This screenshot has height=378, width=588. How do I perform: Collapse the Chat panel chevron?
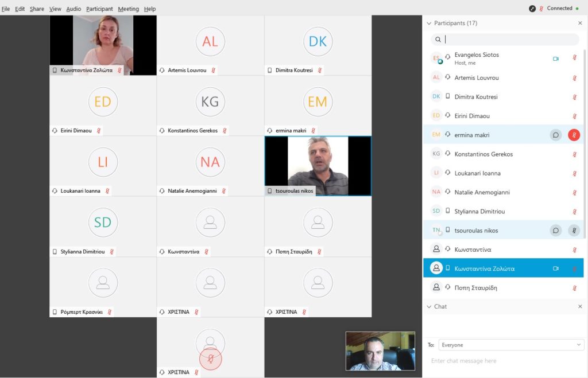pos(429,306)
